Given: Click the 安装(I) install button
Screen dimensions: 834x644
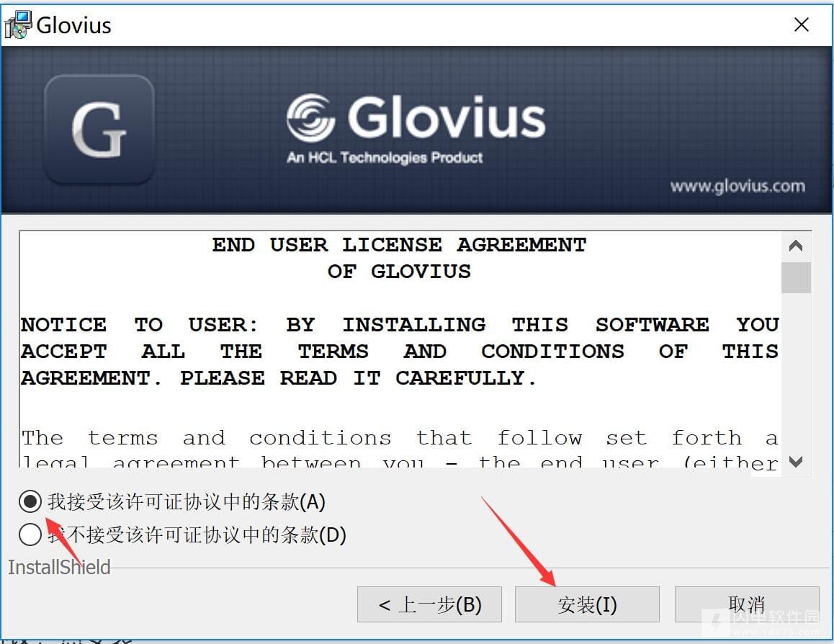Looking at the screenshot, I should pos(587,604).
